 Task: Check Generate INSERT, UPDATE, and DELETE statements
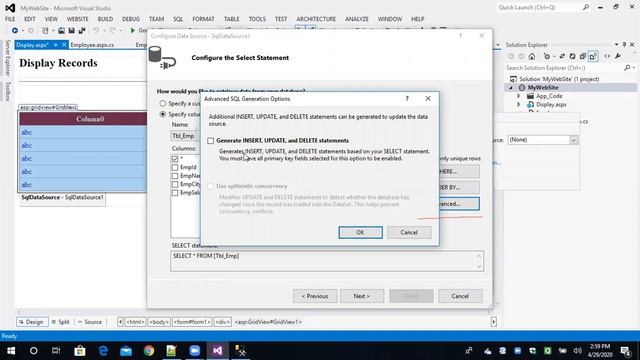pos(211,141)
